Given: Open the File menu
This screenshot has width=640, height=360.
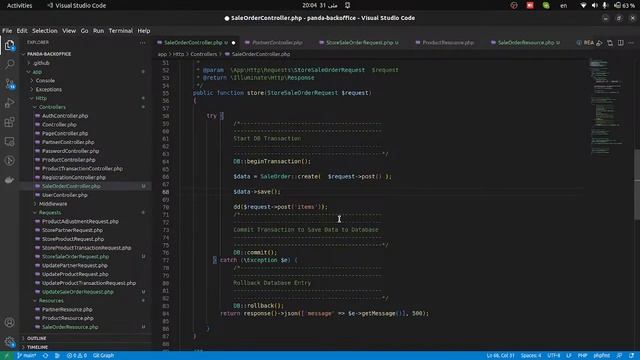Looking at the screenshot, I should [7, 31].
